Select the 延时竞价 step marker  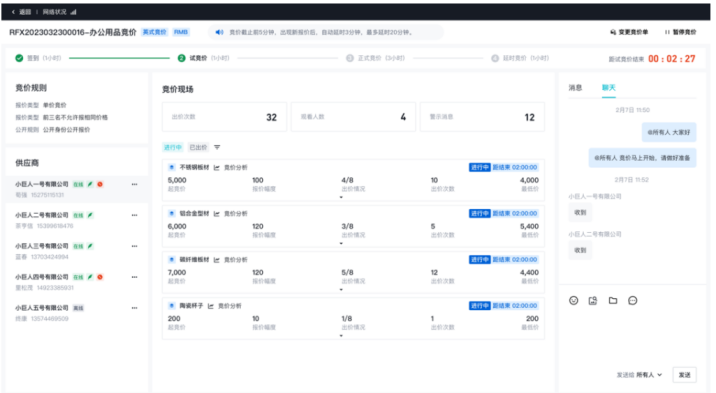[495, 58]
